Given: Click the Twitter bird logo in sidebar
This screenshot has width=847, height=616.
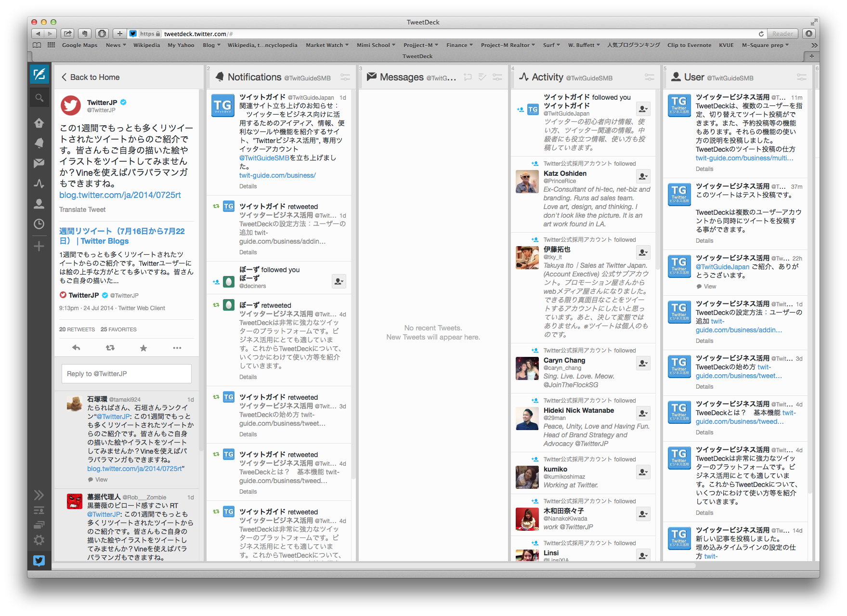Looking at the screenshot, I should click(39, 560).
